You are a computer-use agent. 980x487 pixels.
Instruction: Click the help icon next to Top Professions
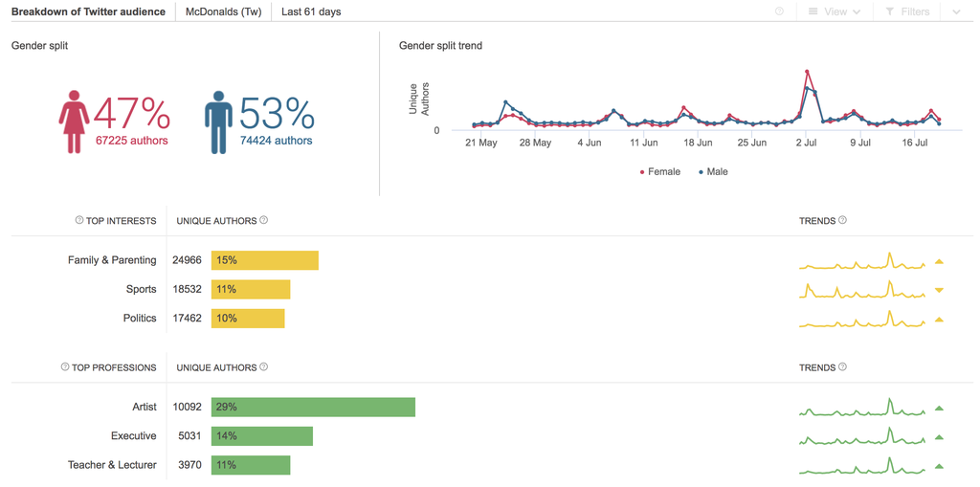(65, 367)
